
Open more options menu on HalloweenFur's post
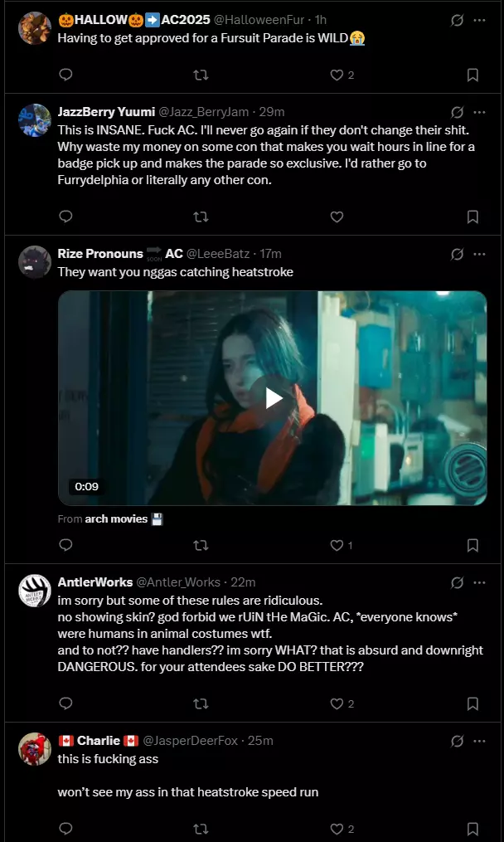tap(479, 20)
